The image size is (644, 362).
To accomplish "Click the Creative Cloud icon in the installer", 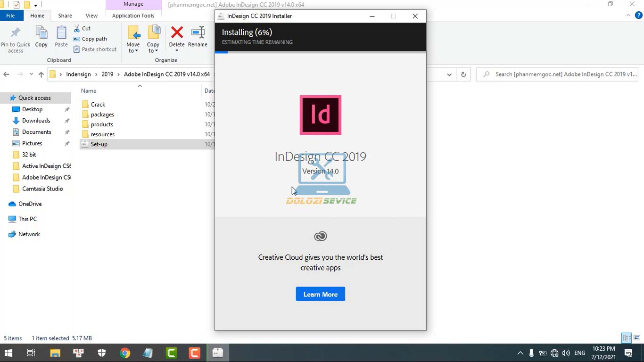I will [x=320, y=236].
